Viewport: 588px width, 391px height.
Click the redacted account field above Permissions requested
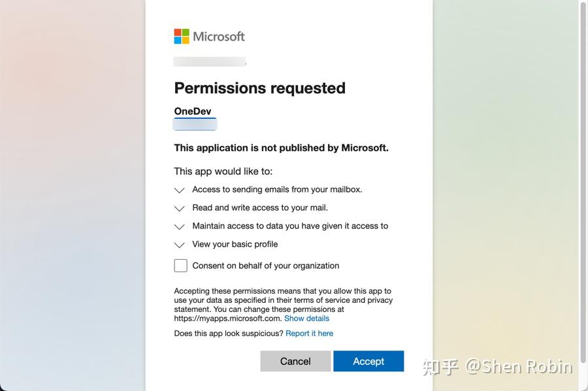point(209,61)
